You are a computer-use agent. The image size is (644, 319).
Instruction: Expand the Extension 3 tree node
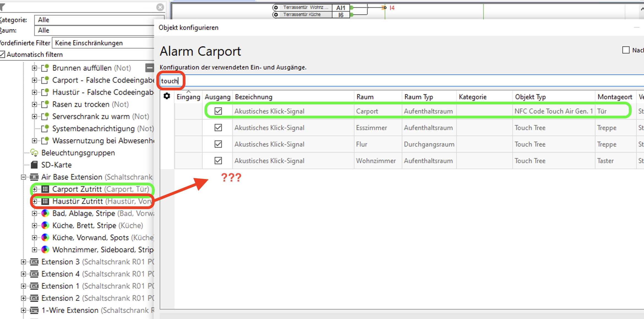click(23, 262)
